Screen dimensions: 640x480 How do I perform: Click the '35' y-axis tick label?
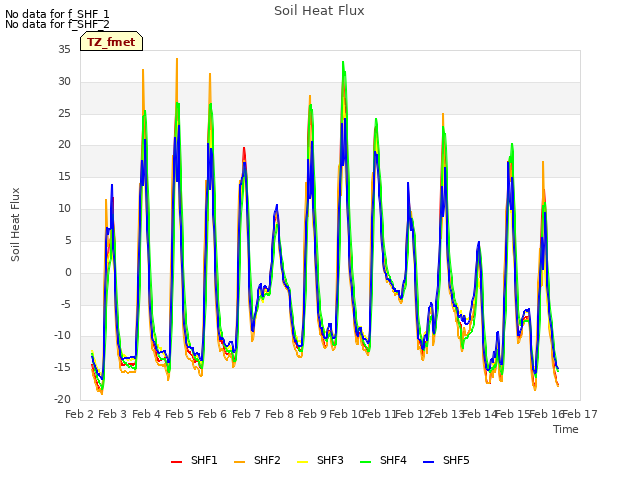(64, 50)
